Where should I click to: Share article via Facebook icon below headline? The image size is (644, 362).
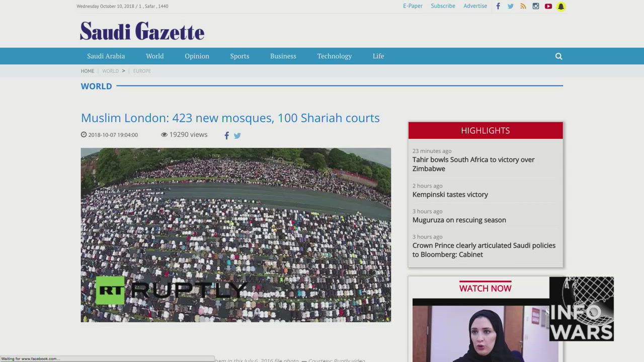point(227,135)
